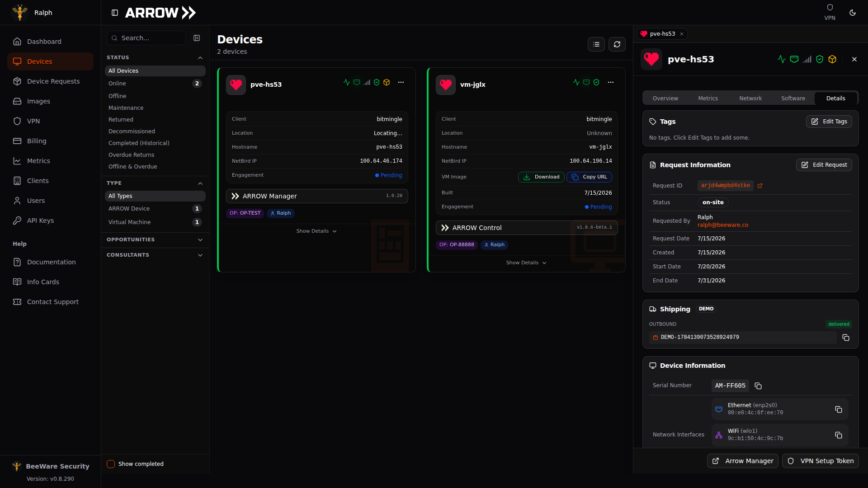Copy the WiFi MAC address

839,435
